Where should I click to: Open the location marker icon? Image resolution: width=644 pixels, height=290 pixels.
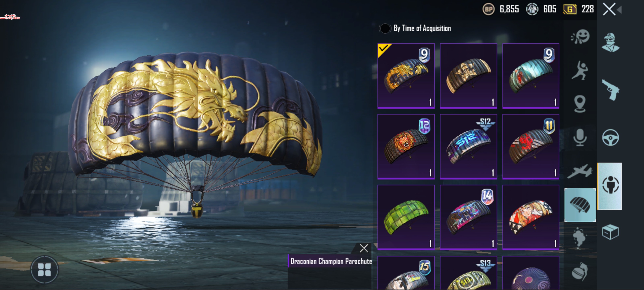(580, 104)
